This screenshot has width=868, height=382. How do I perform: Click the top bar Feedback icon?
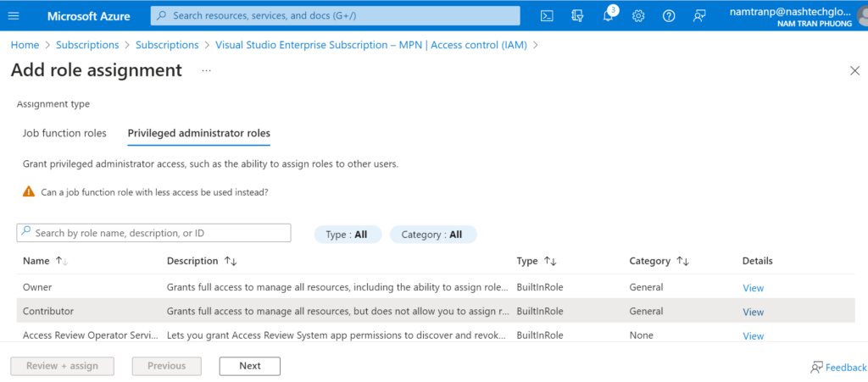pos(699,15)
